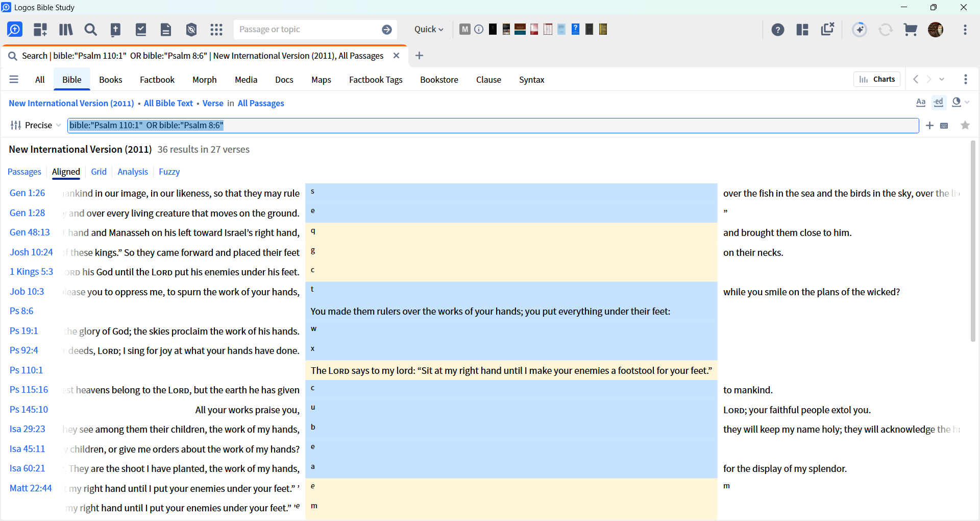Click the Close All panels icon

(827, 29)
